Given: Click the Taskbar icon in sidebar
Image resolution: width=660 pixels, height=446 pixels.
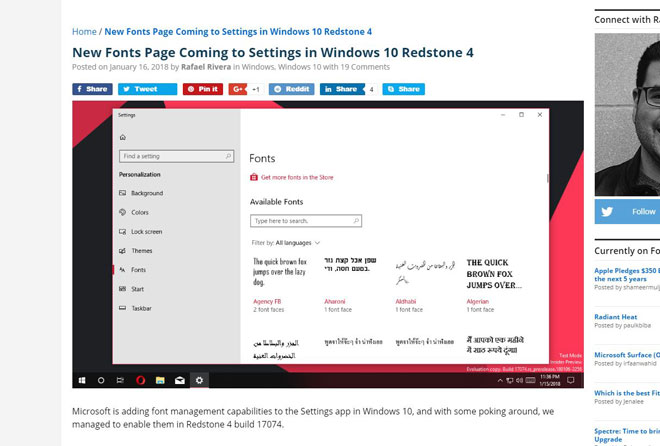Looking at the screenshot, I should point(122,308).
